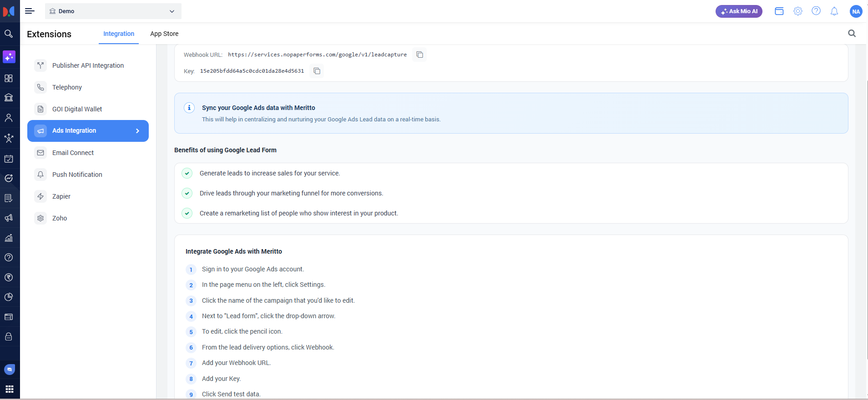
Task: Open the NA user avatar menu
Action: click(856, 11)
